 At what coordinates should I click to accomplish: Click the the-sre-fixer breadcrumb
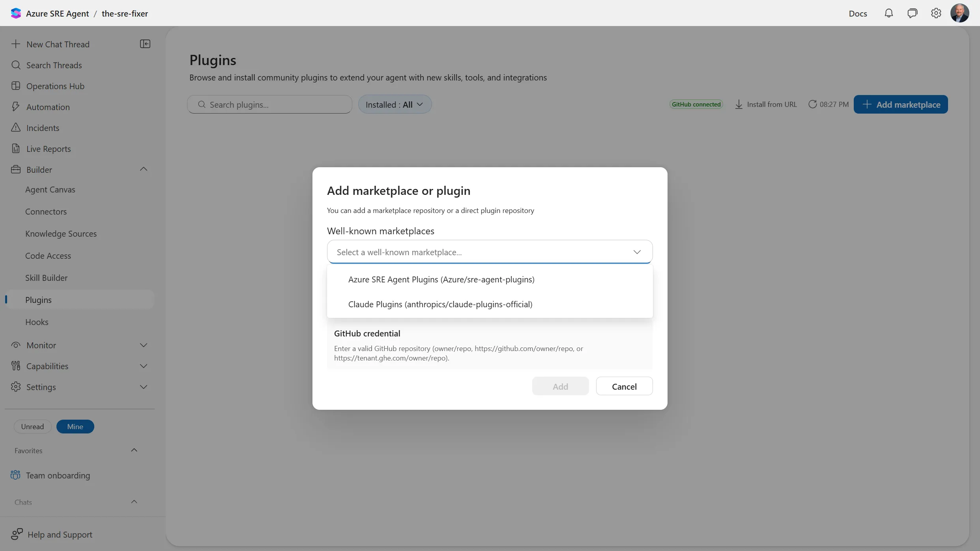click(125, 13)
